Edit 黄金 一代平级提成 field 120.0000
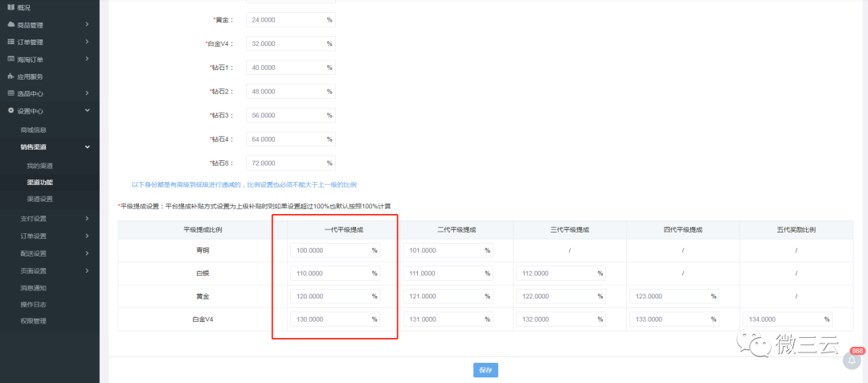This screenshot has width=868, height=383. (x=335, y=297)
